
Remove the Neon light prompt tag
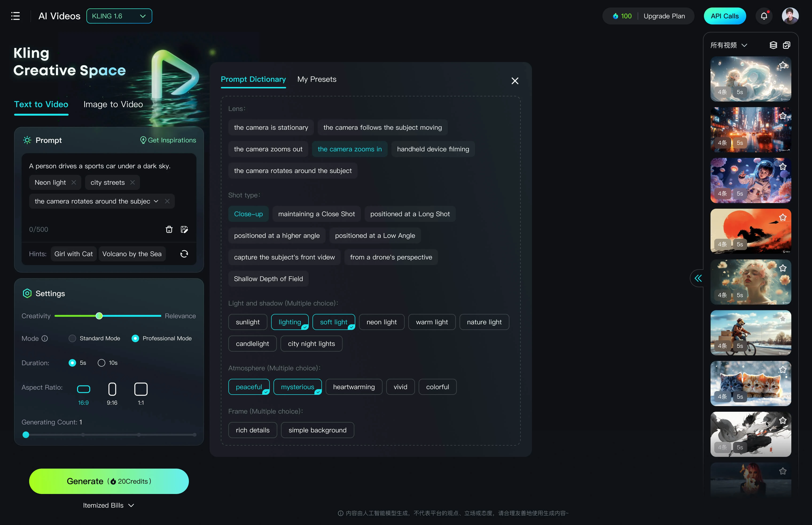74,182
